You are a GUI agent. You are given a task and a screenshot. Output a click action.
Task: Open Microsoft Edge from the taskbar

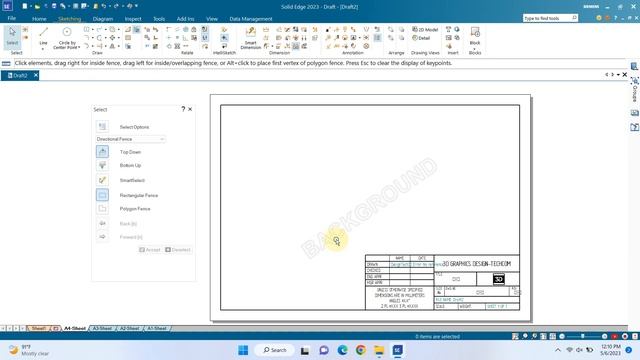pos(342,350)
